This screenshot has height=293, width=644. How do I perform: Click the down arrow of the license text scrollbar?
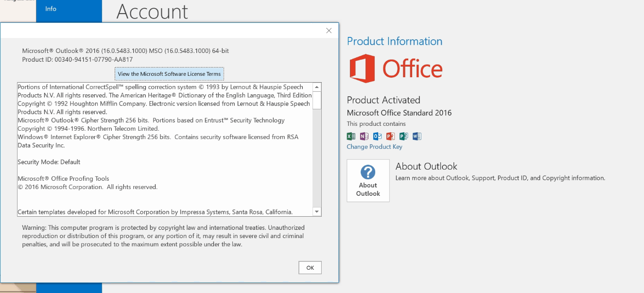317,211
